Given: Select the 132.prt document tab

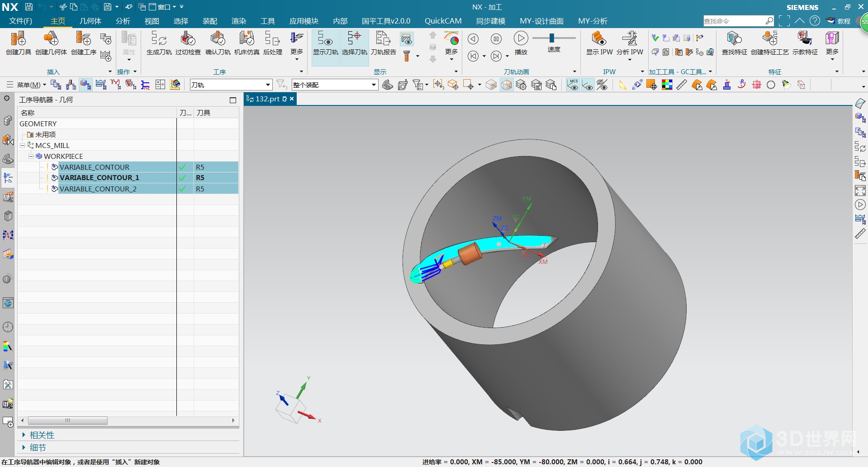Looking at the screenshot, I should [x=267, y=99].
